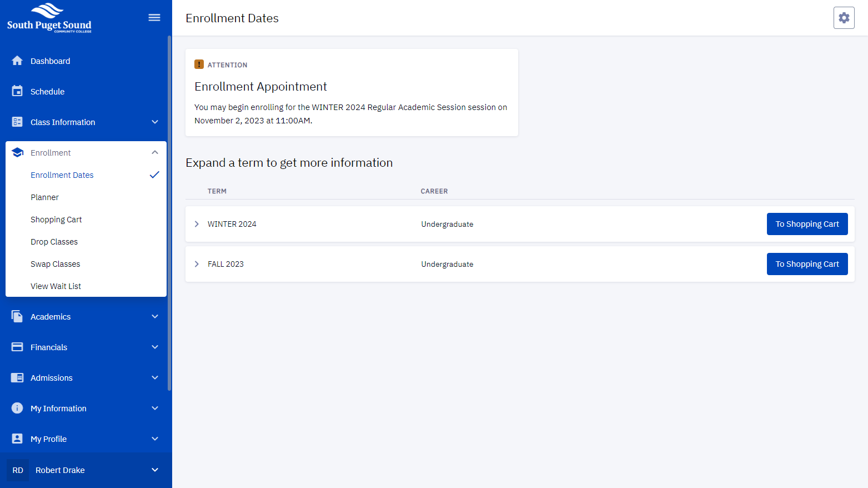Click To Shopping Cart for WINTER 2024

coord(807,223)
